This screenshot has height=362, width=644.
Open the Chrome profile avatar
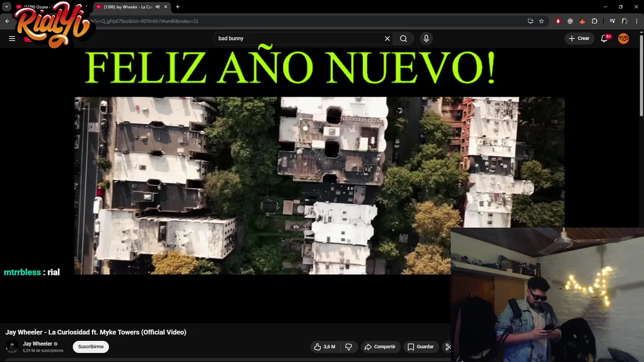tap(624, 21)
